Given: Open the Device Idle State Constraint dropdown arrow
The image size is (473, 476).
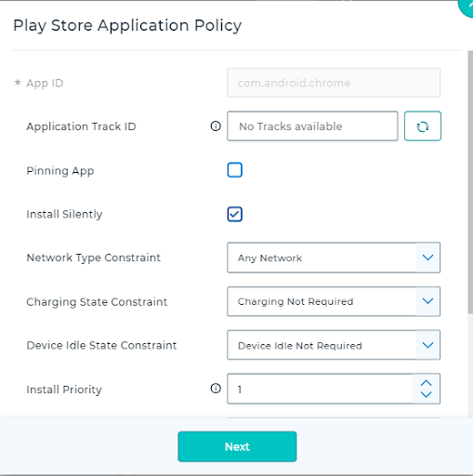Looking at the screenshot, I should pyautogui.click(x=427, y=345).
